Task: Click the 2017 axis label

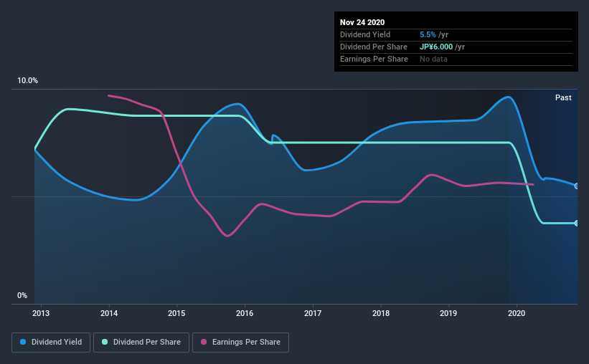Action: click(313, 313)
